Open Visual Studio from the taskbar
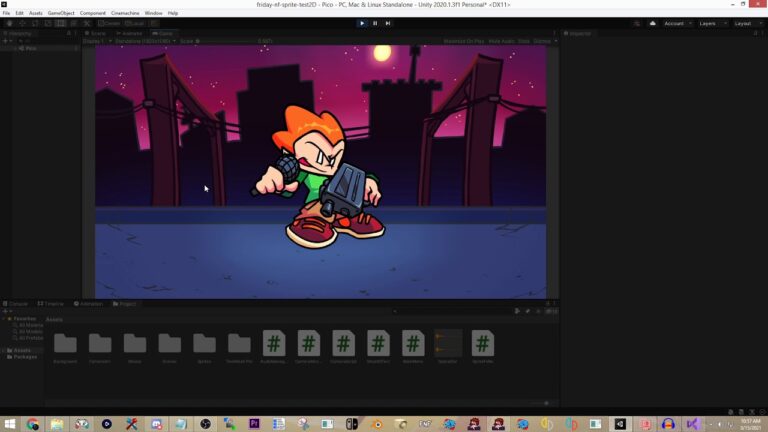768x432 pixels. tap(693, 424)
